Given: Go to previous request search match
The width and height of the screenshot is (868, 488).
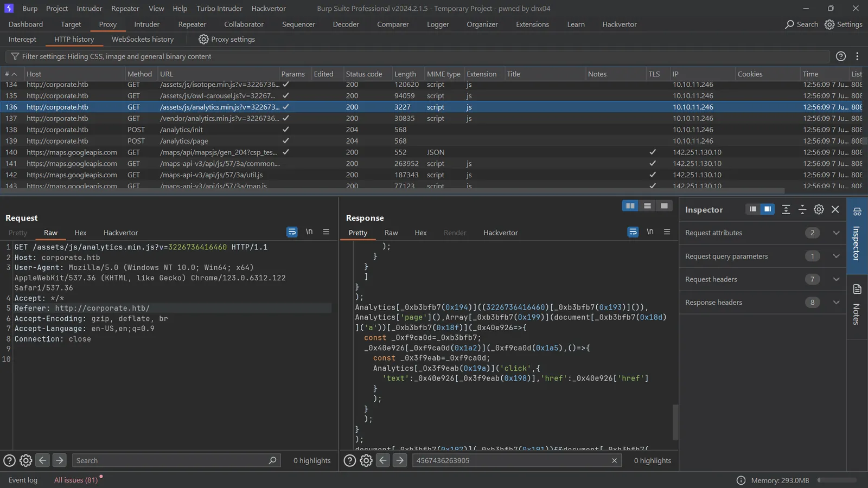Looking at the screenshot, I should (x=43, y=460).
